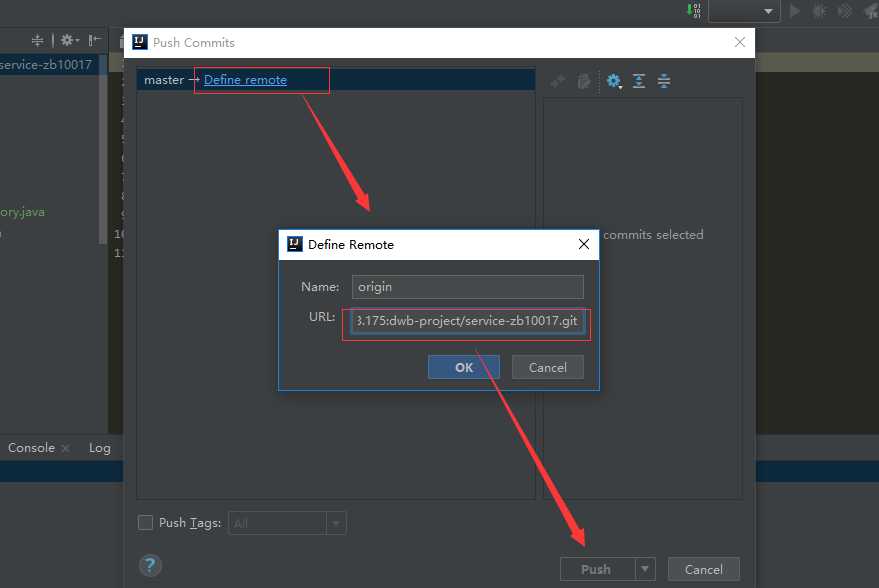This screenshot has height=588, width=879.
Task: Cancel the Push Commits dialog
Action: [704, 570]
